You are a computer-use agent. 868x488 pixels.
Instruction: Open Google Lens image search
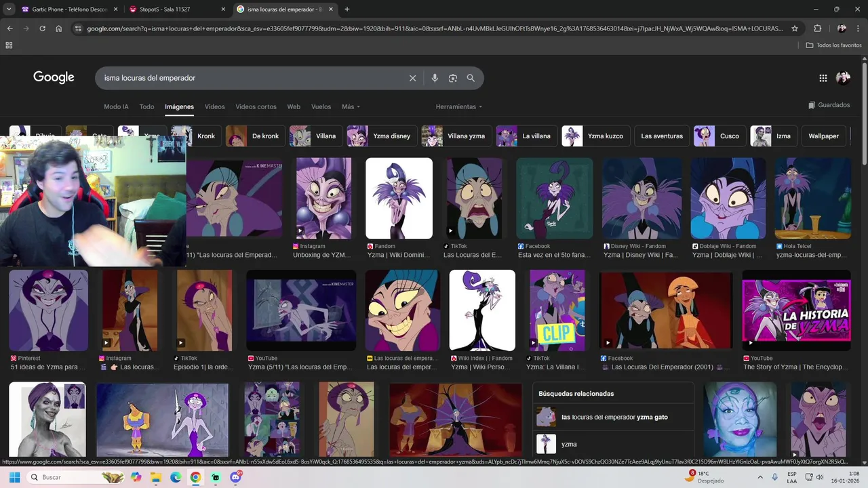coord(453,78)
